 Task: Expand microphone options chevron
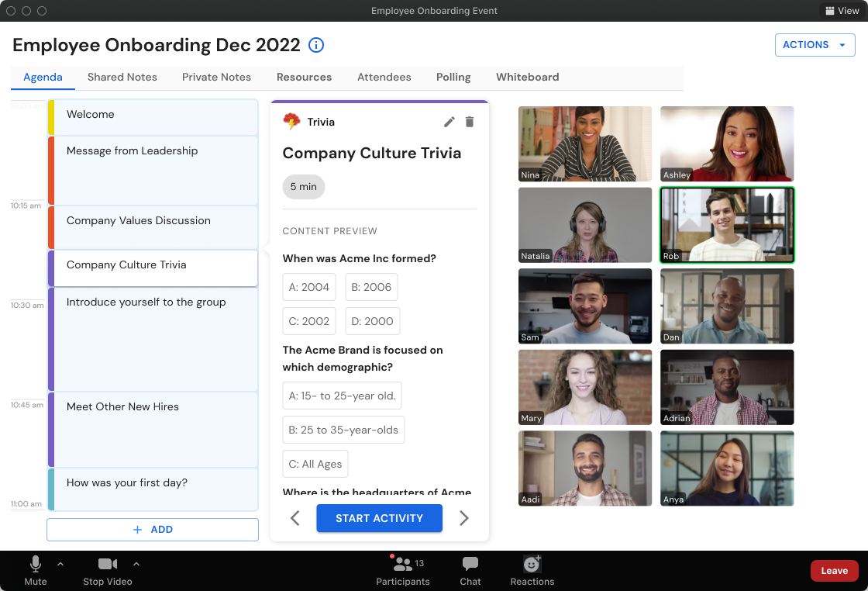(x=60, y=564)
